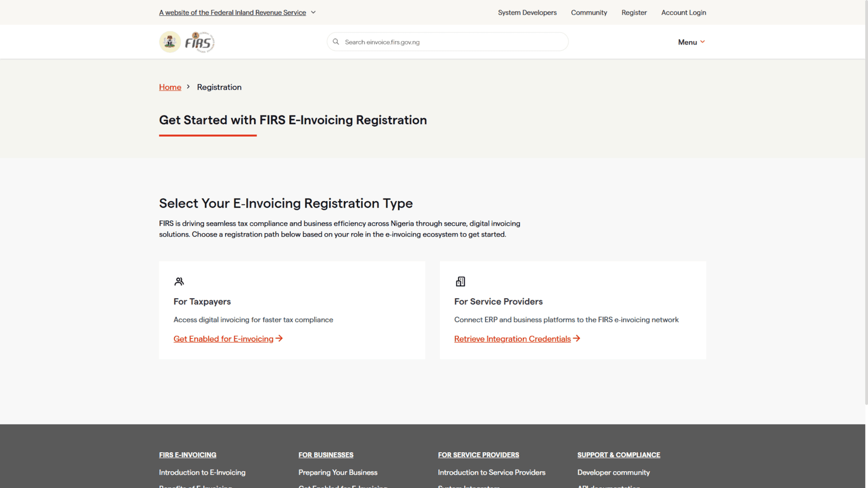Select the Community menu item

point(589,12)
